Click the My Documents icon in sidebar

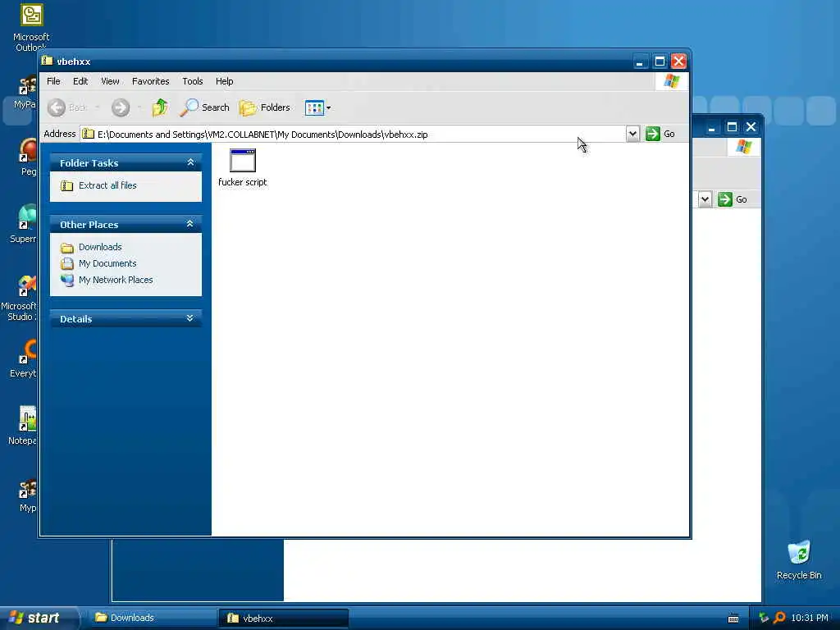[x=67, y=263]
